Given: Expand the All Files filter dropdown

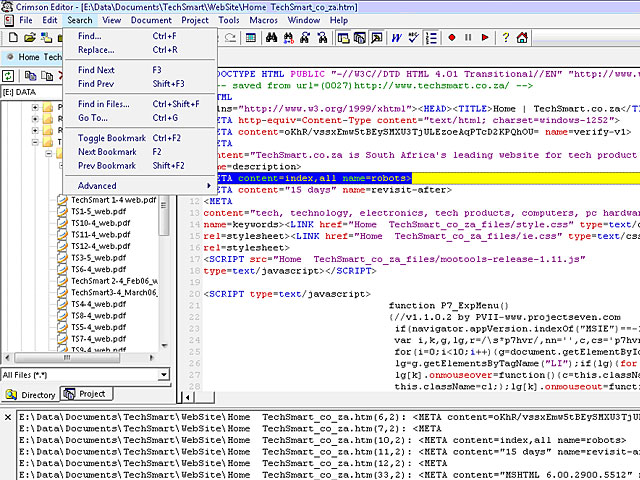Looking at the screenshot, I should pyautogui.click(x=164, y=375).
